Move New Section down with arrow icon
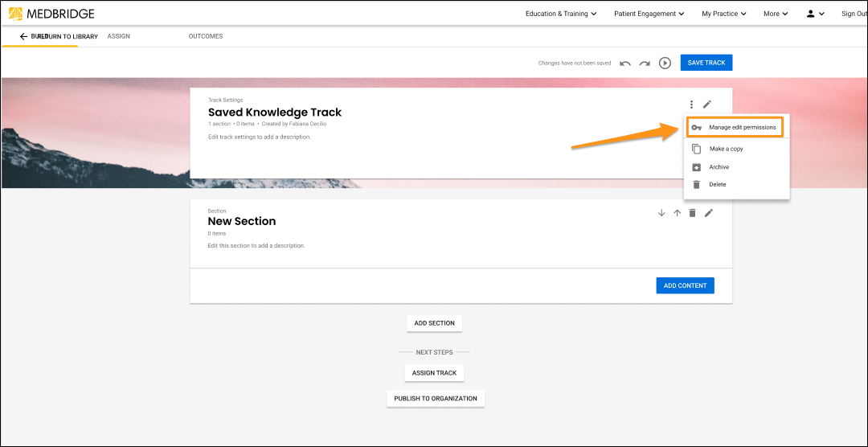 tap(661, 213)
